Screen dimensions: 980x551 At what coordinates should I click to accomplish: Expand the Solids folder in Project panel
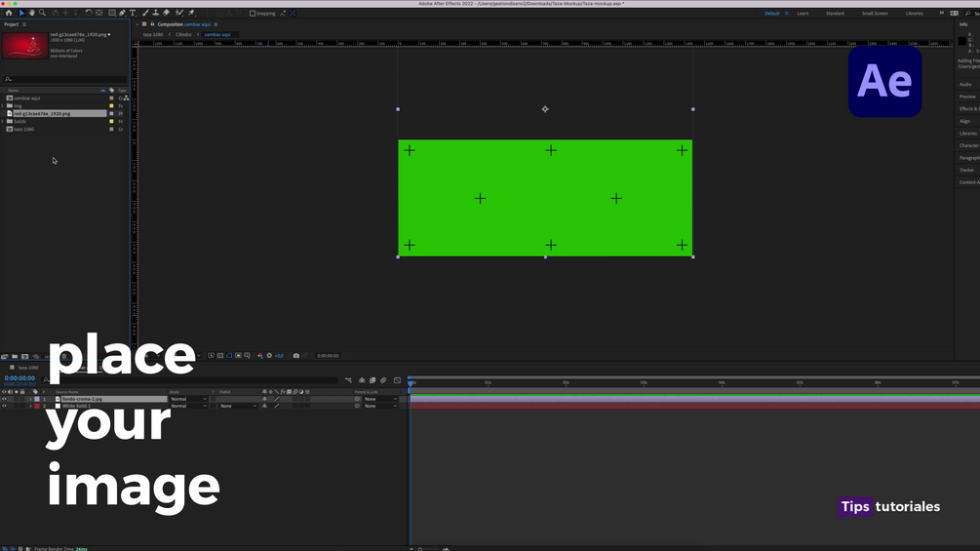coord(3,121)
